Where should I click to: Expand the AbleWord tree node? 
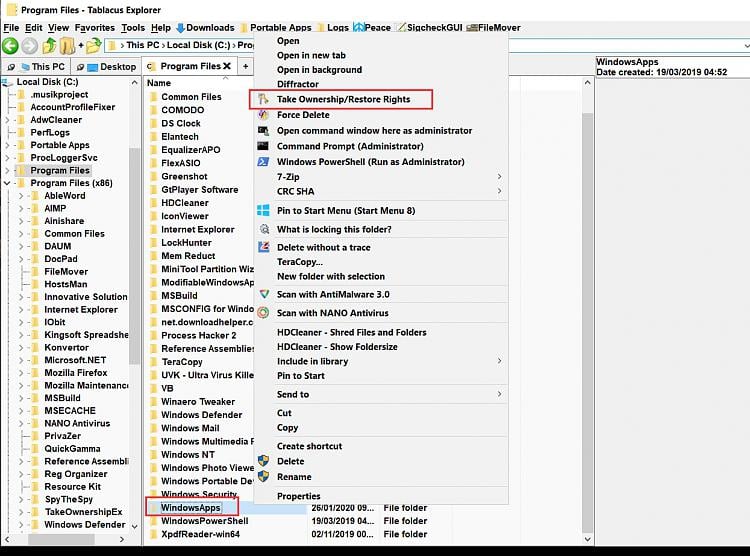[21, 196]
